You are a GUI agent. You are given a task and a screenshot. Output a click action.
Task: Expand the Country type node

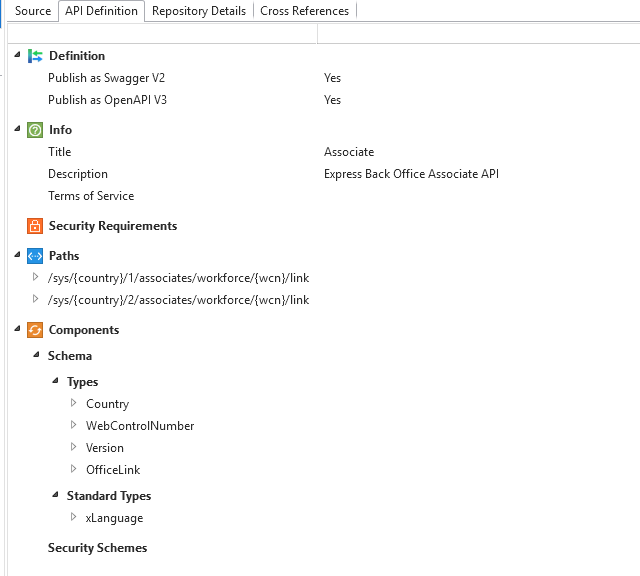(74, 403)
